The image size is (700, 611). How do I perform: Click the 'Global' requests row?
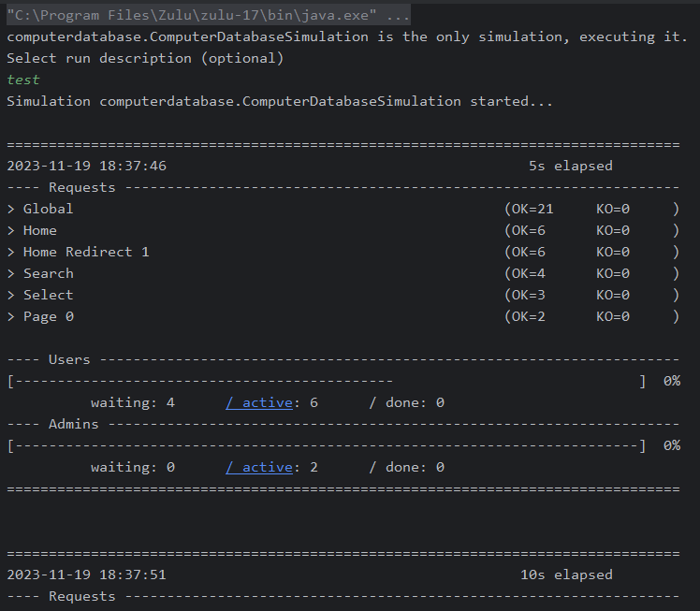pos(343,209)
